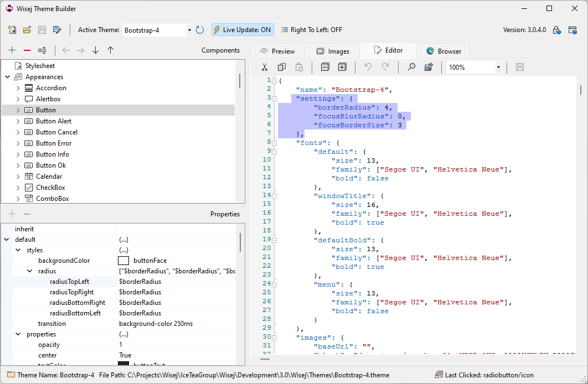Collapse the Appearances tree node
The height and width of the screenshot is (384, 588).
pos(8,77)
